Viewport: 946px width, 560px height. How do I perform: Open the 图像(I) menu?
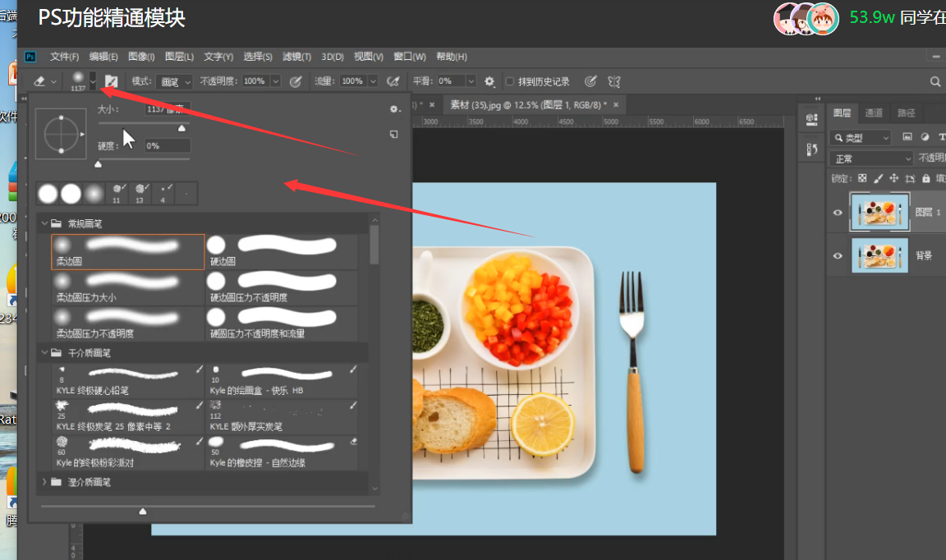142,57
